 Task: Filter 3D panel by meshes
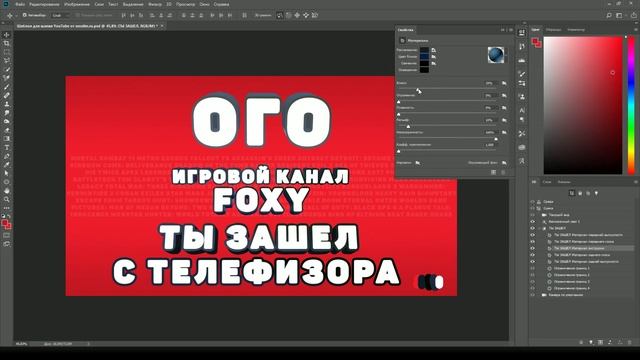point(580,193)
